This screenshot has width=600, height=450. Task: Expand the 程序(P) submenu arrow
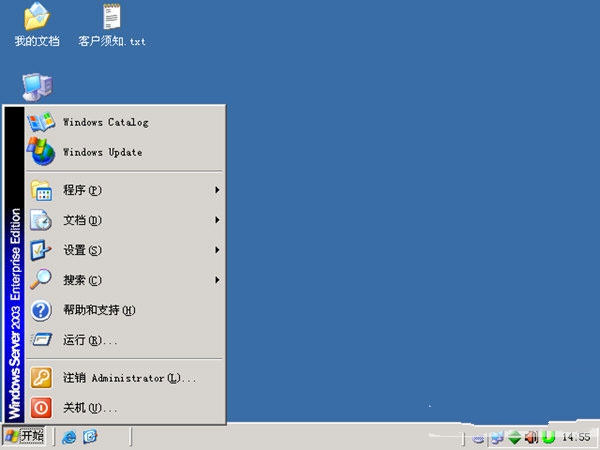pos(217,190)
